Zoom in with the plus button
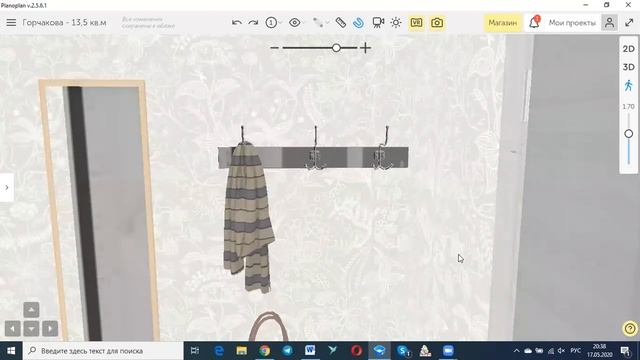Screen dimensions: 640x360 (366, 48)
